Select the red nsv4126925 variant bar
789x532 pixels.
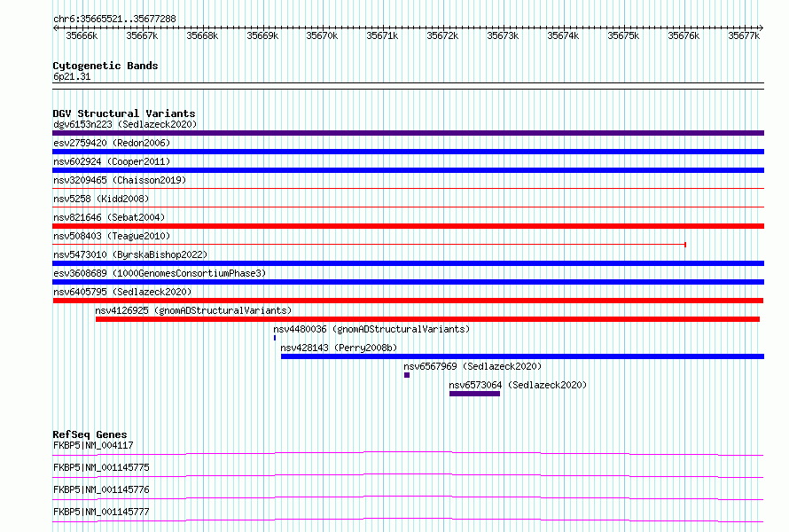(x=427, y=319)
